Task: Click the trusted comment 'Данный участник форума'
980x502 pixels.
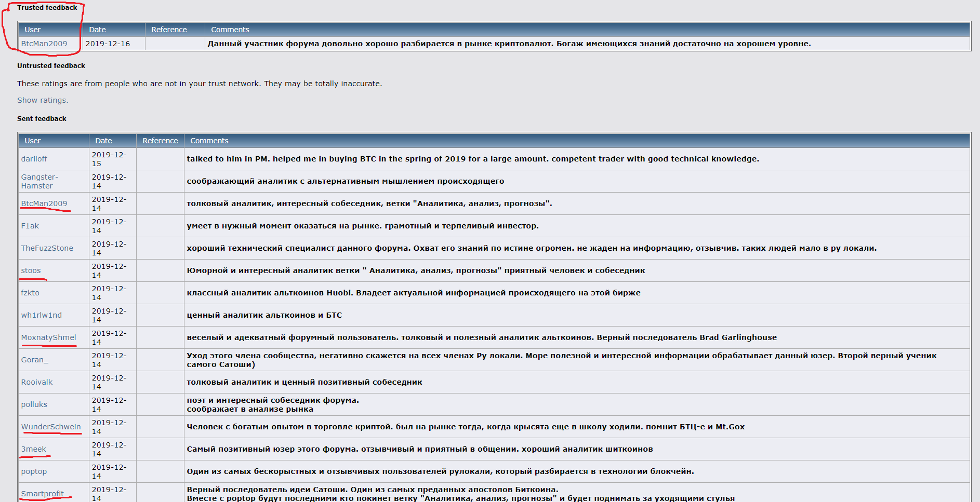Action: pyautogui.click(x=509, y=44)
